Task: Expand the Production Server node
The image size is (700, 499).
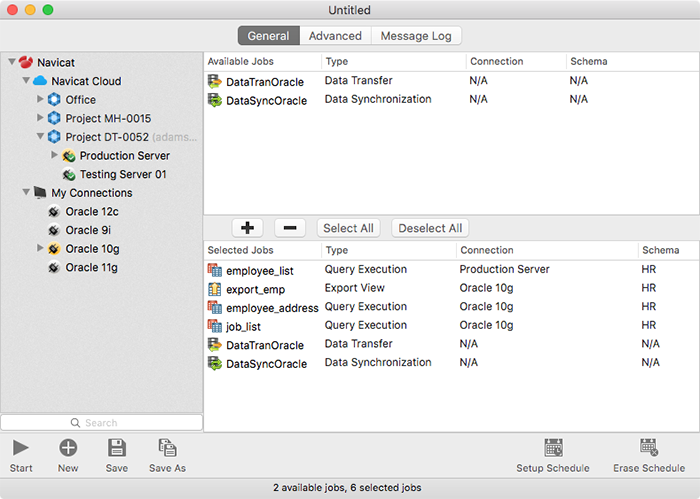Action: tap(54, 155)
